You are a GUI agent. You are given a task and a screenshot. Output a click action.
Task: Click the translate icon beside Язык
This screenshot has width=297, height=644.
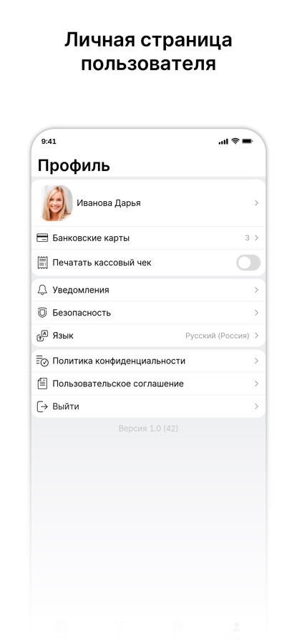42,336
